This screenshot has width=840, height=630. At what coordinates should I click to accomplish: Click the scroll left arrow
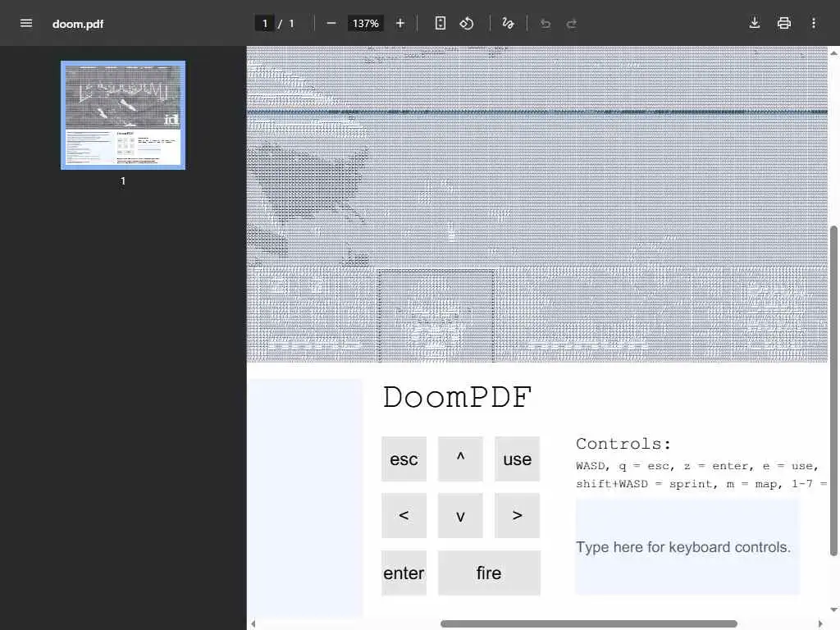click(x=253, y=624)
